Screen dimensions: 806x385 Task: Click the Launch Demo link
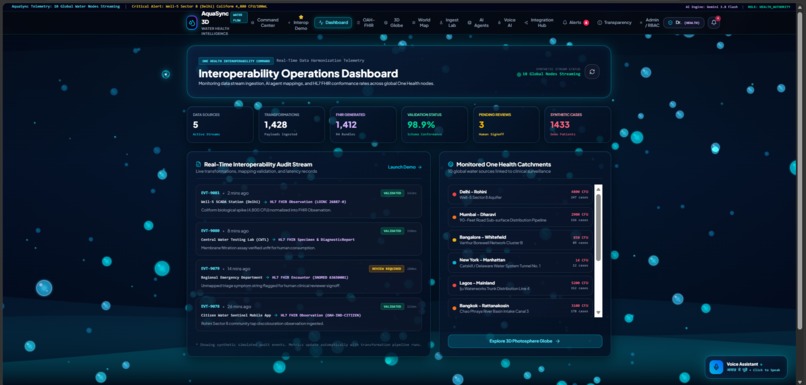coord(405,167)
